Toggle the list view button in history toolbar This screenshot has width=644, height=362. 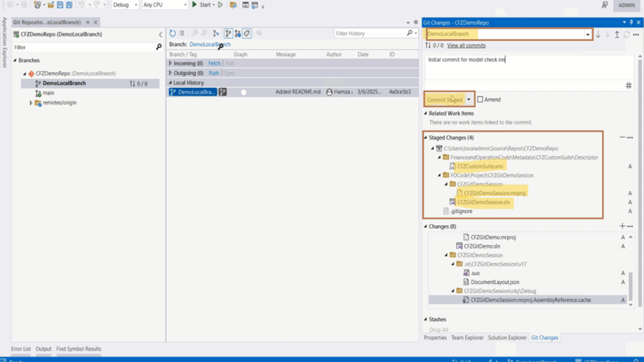[182, 33]
